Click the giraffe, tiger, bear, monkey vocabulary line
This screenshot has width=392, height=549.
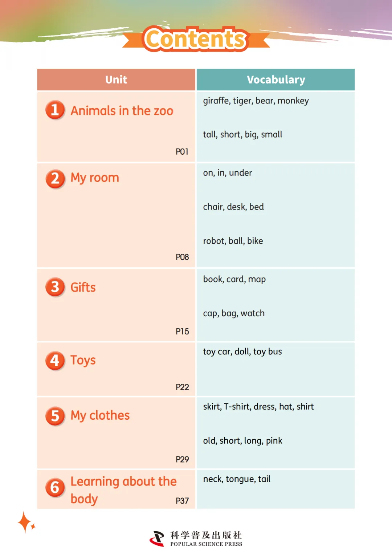[x=256, y=101]
